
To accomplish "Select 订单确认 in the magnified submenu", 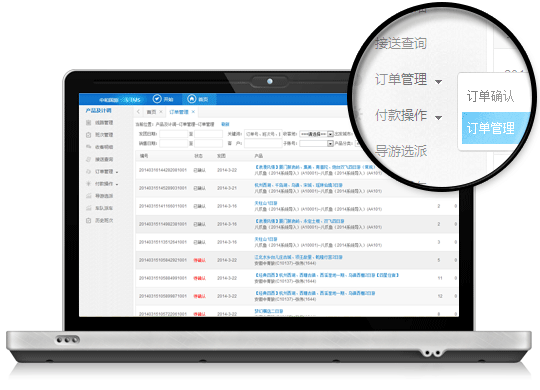I will 490,96.
